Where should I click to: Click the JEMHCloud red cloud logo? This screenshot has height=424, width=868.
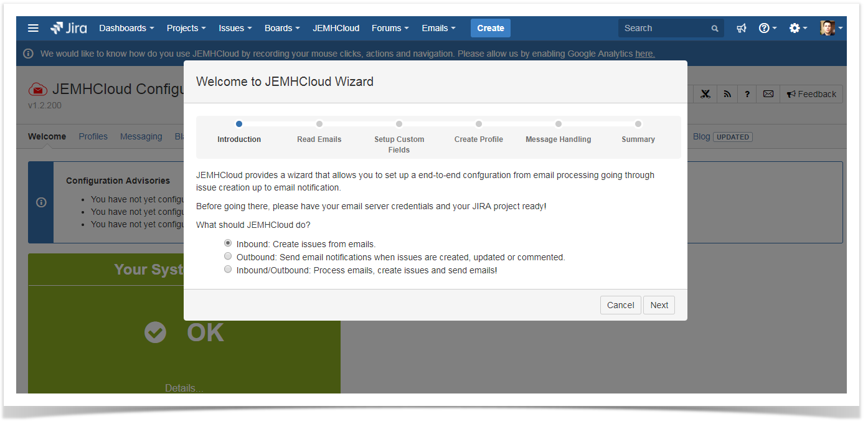38,90
